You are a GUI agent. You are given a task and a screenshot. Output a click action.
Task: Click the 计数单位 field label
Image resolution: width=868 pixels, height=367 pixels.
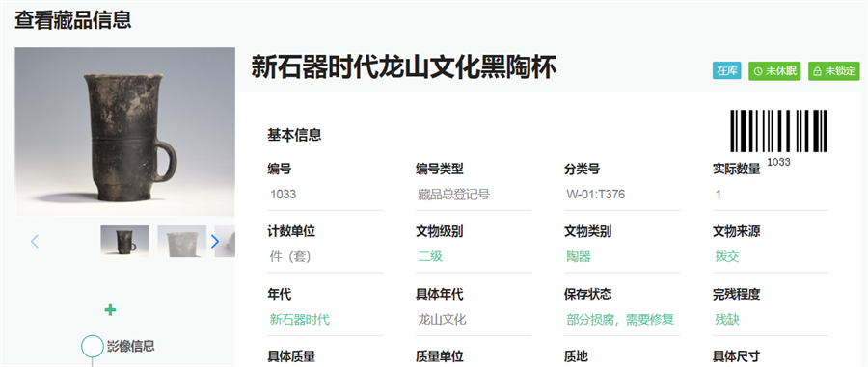(x=291, y=231)
